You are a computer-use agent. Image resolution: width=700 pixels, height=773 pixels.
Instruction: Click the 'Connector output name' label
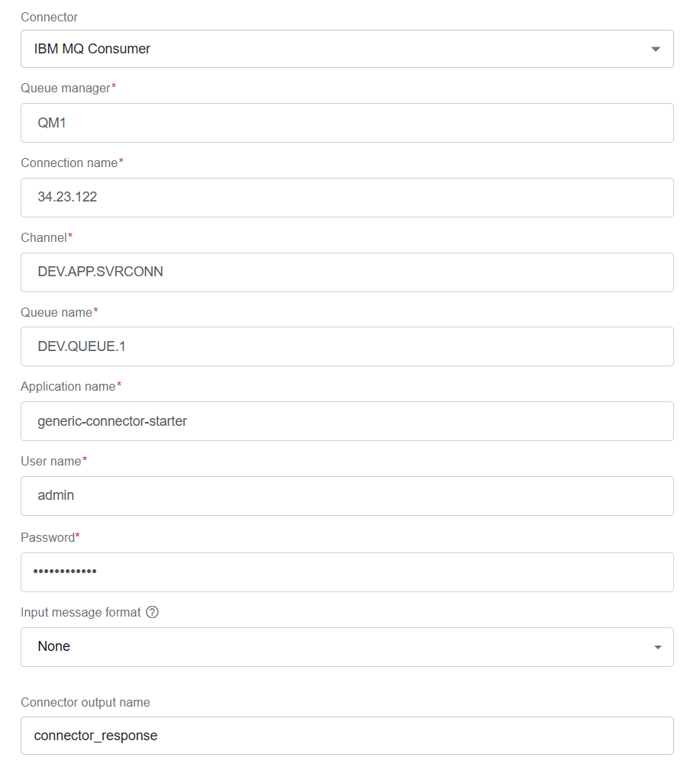pyautogui.click(x=85, y=703)
